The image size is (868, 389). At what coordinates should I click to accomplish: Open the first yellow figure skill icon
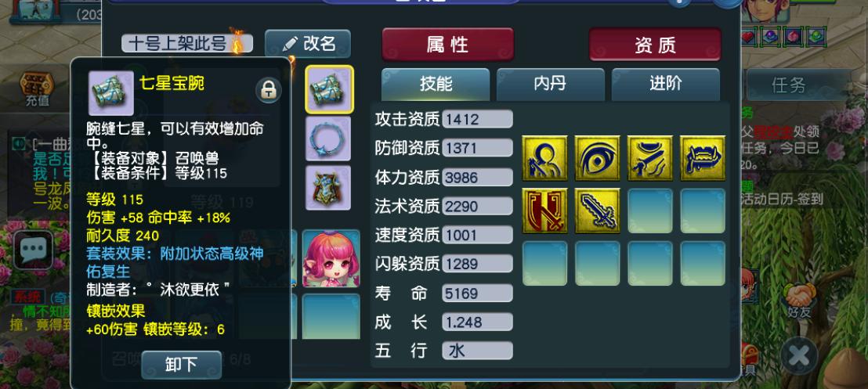[544, 158]
